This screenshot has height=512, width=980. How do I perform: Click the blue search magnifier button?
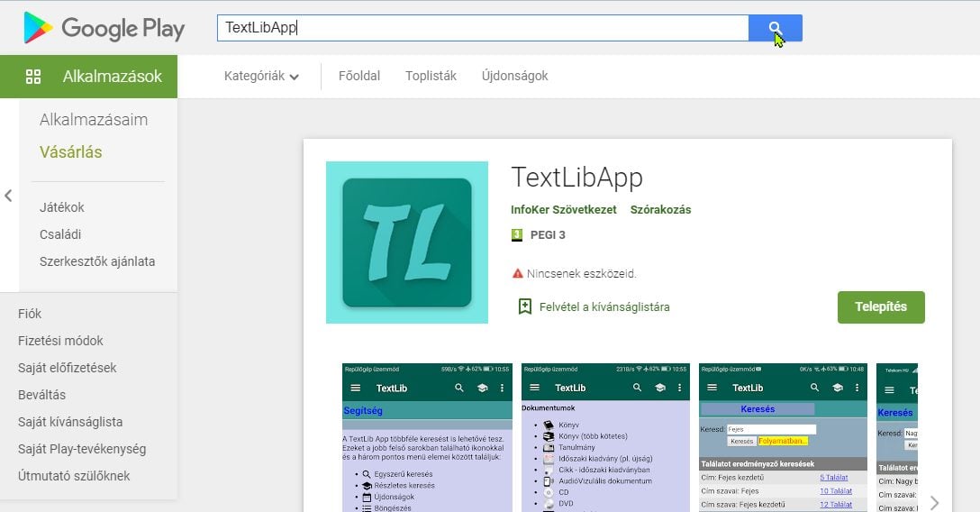[775, 28]
